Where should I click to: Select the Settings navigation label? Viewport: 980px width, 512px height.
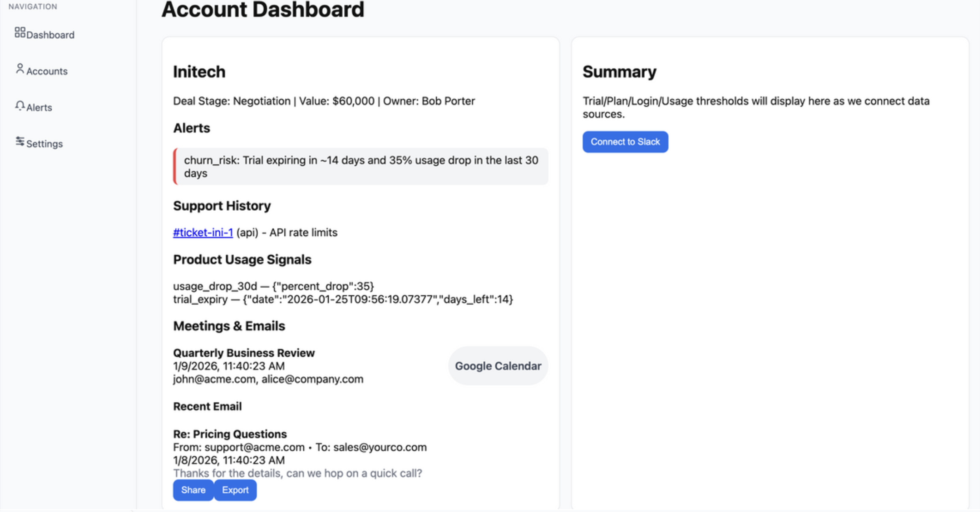tap(45, 144)
